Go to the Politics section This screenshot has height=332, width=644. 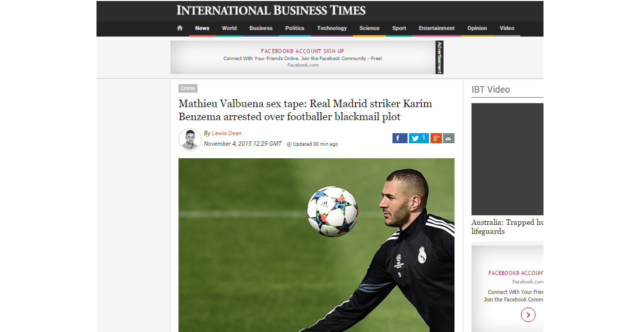tap(295, 28)
